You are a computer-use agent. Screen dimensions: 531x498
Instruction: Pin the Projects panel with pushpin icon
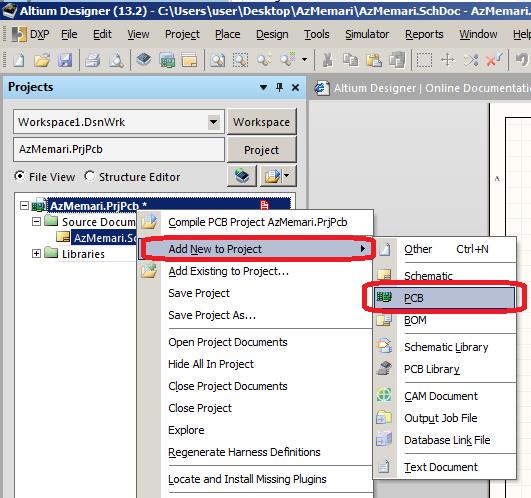[279, 87]
